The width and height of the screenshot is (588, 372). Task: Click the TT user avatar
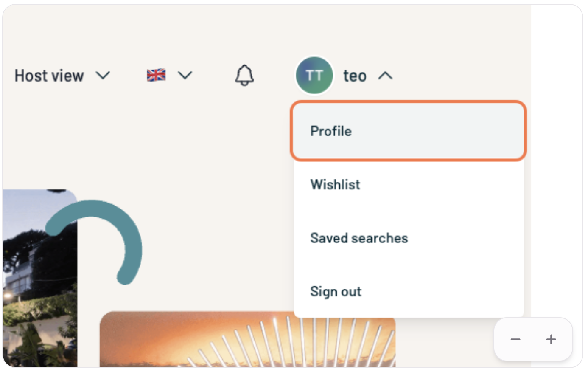pyautogui.click(x=314, y=76)
